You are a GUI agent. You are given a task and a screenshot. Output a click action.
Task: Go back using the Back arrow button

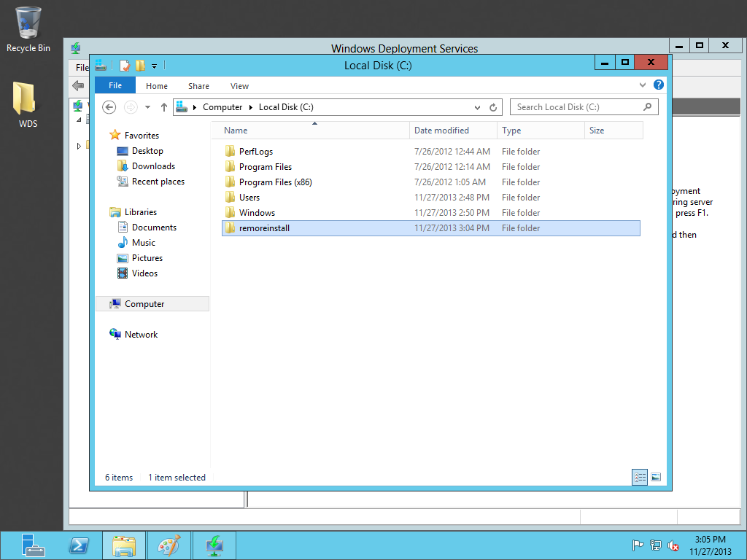[x=109, y=107]
